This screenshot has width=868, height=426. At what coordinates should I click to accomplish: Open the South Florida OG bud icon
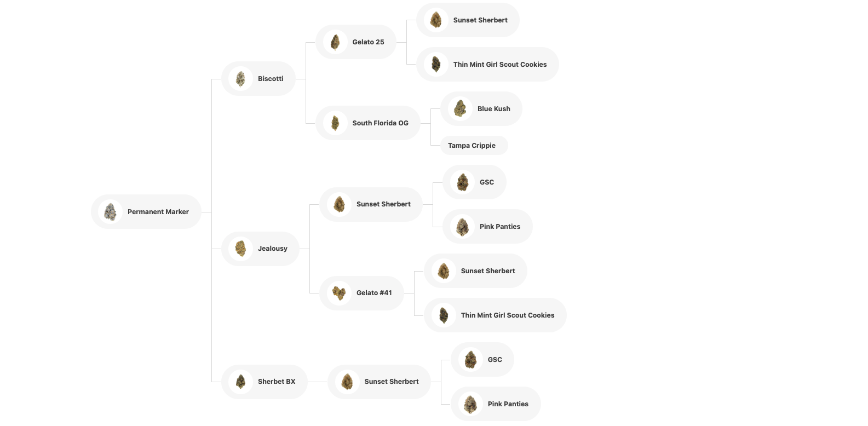click(335, 123)
